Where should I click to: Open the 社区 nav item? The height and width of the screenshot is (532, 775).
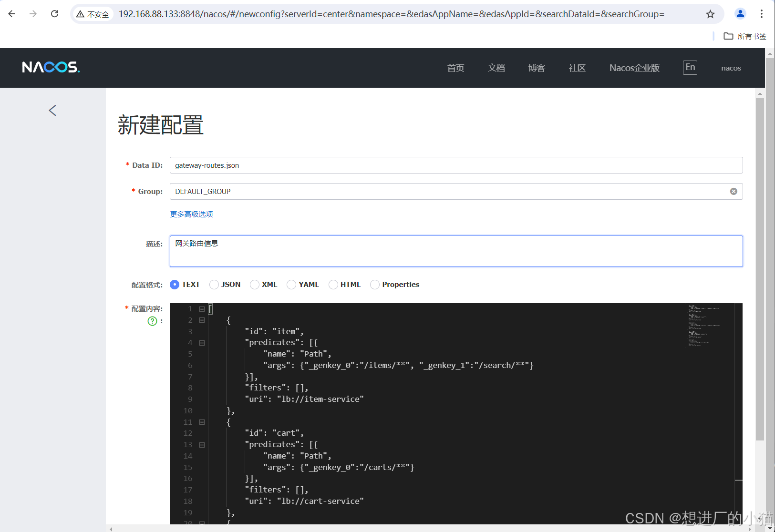pos(577,68)
